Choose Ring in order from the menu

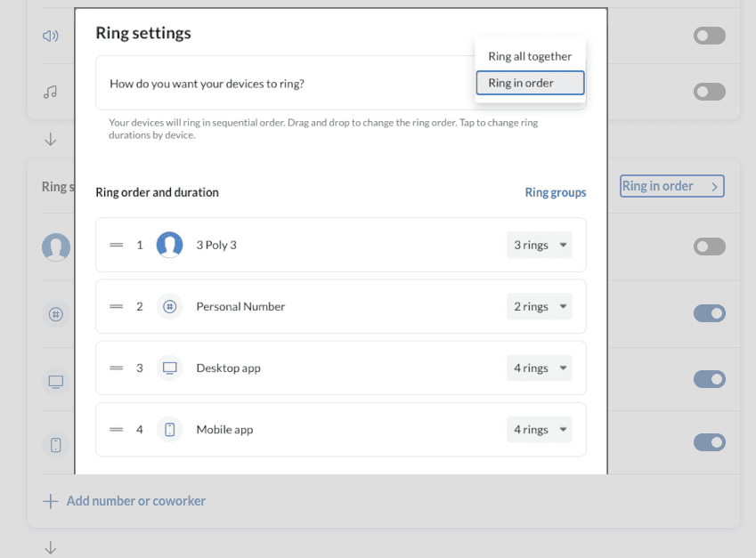pos(530,83)
